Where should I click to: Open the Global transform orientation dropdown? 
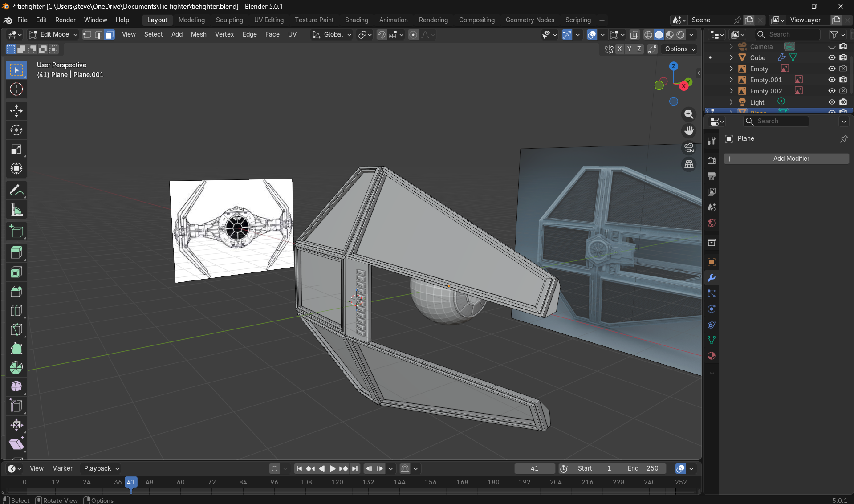(x=332, y=34)
